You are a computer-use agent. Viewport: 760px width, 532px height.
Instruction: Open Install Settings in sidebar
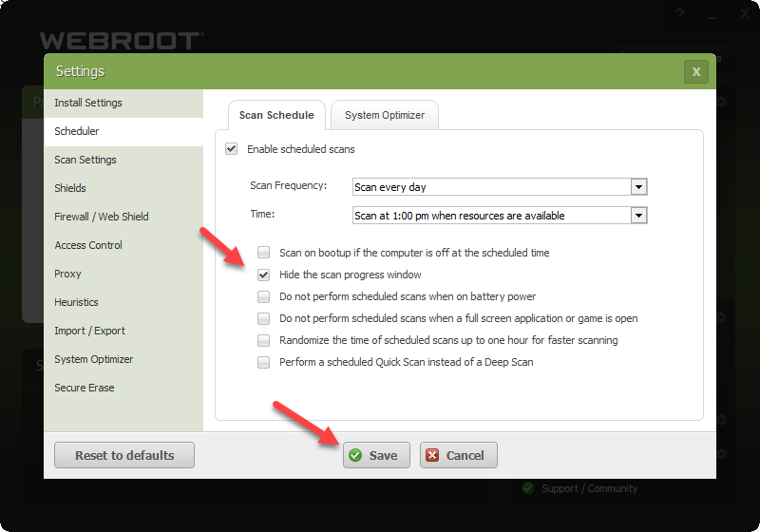[x=123, y=103]
